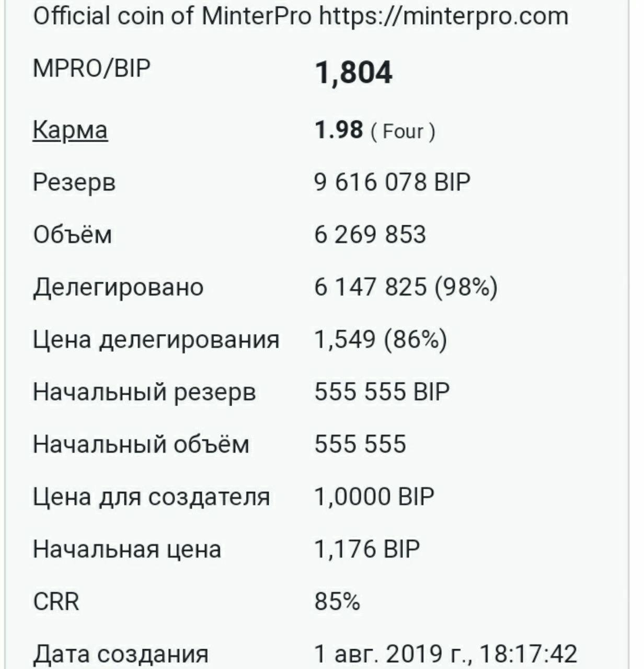Open the underlined Карма link
The image size is (644, 669).
tap(70, 130)
